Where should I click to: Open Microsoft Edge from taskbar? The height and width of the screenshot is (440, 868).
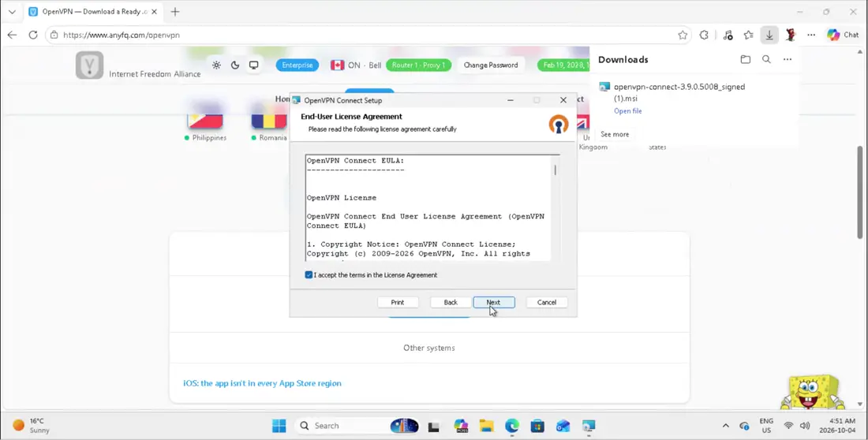pos(512,426)
